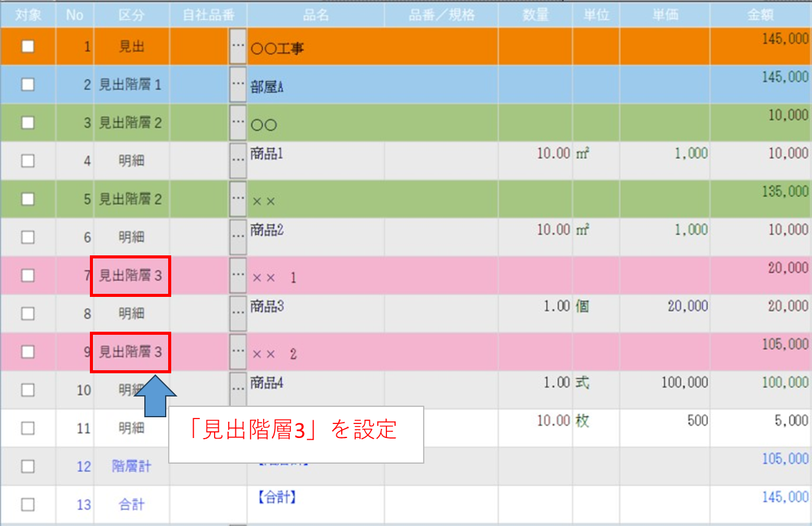Click the ○○工事 name cell
This screenshot has width=812, height=526.
click(316, 46)
